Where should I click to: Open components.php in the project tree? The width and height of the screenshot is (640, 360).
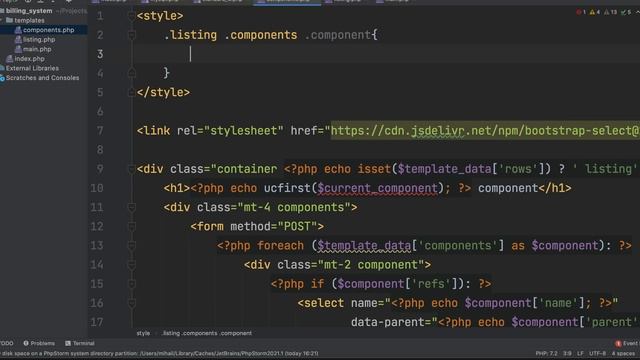pos(48,30)
